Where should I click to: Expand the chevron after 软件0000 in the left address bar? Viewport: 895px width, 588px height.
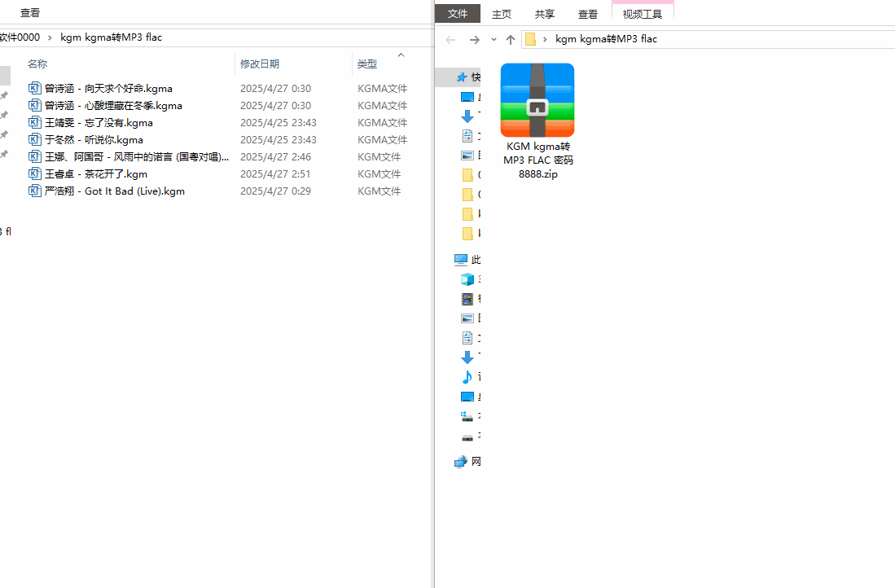click(50, 37)
